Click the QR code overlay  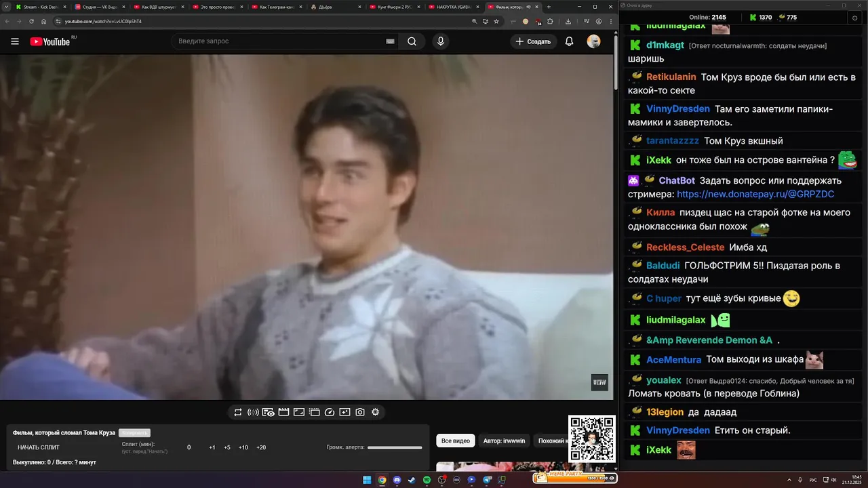592,439
